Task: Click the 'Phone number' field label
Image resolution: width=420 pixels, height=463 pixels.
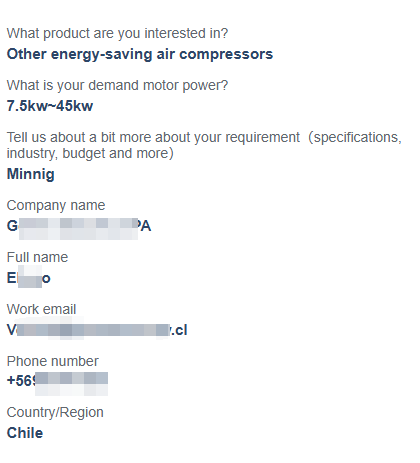Action: coord(53,361)
